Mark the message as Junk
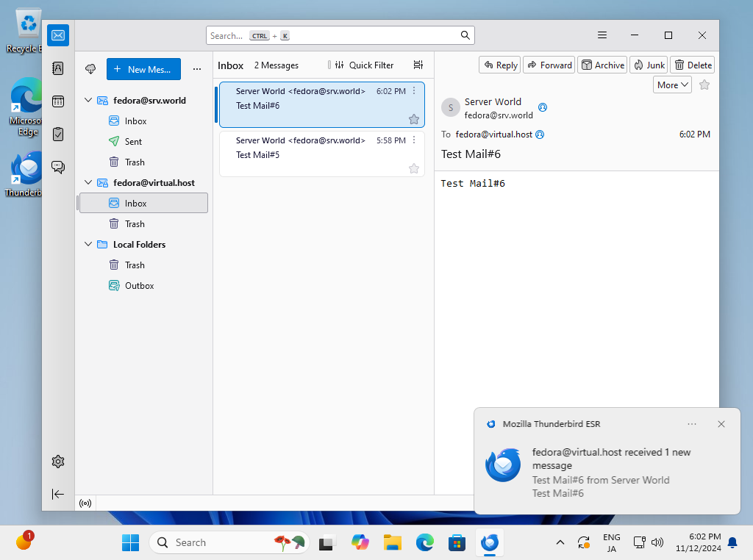 pyautogui.click(x=649, y=65)
